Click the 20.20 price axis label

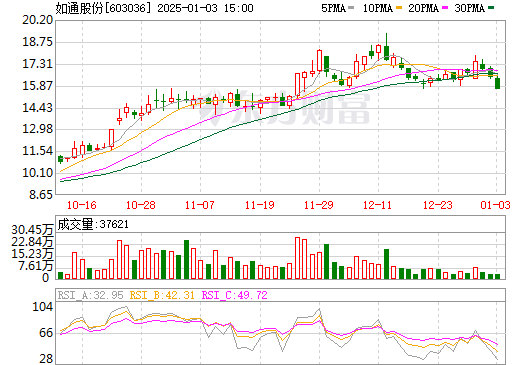(38, 20)
